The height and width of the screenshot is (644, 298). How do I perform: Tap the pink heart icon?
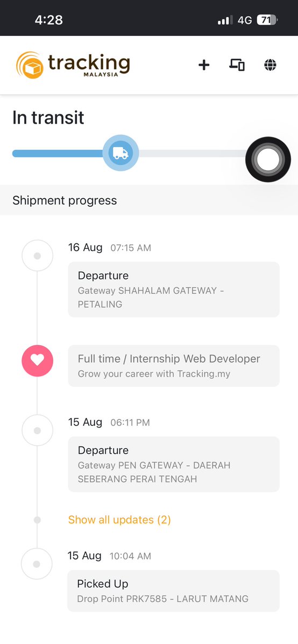tap(38, 360)
